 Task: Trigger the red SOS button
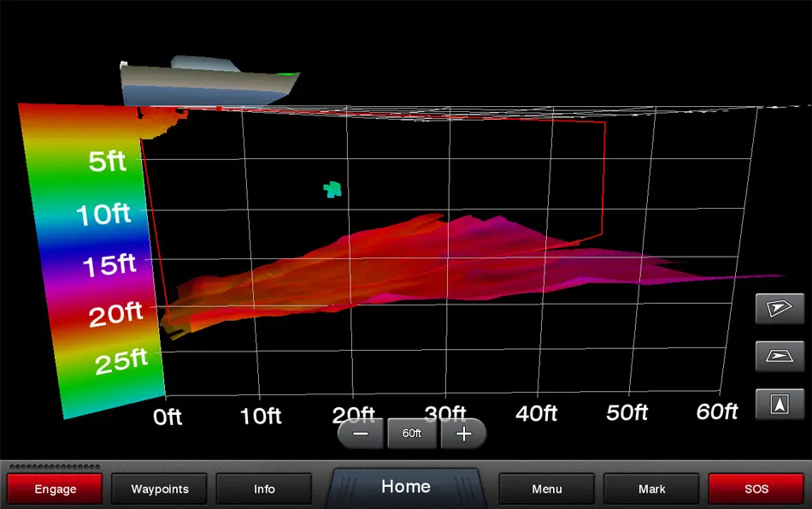[756, 488]
